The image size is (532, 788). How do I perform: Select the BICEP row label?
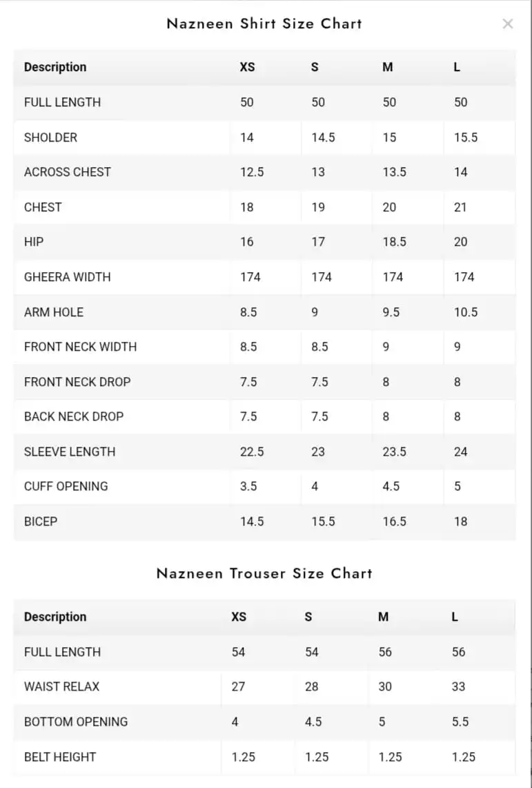point(41,521)
